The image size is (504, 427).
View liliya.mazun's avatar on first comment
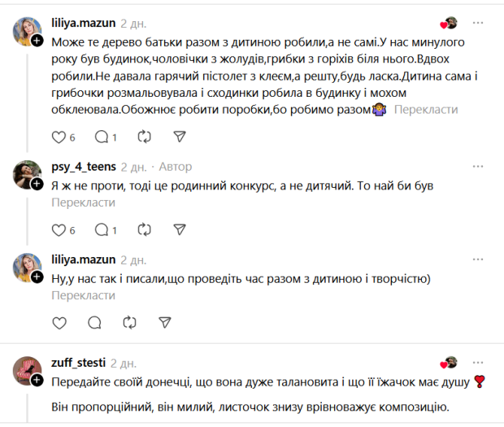coord(28,32)
